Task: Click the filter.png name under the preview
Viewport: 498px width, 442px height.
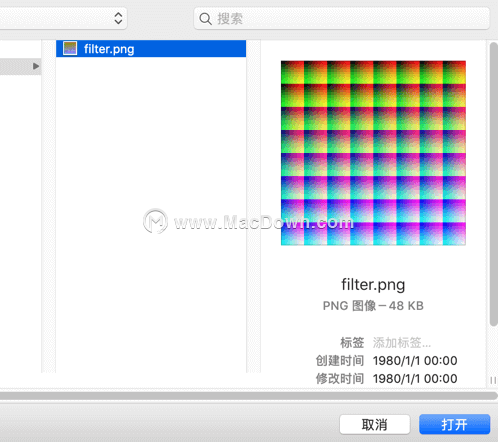Action: click(373, 285)
